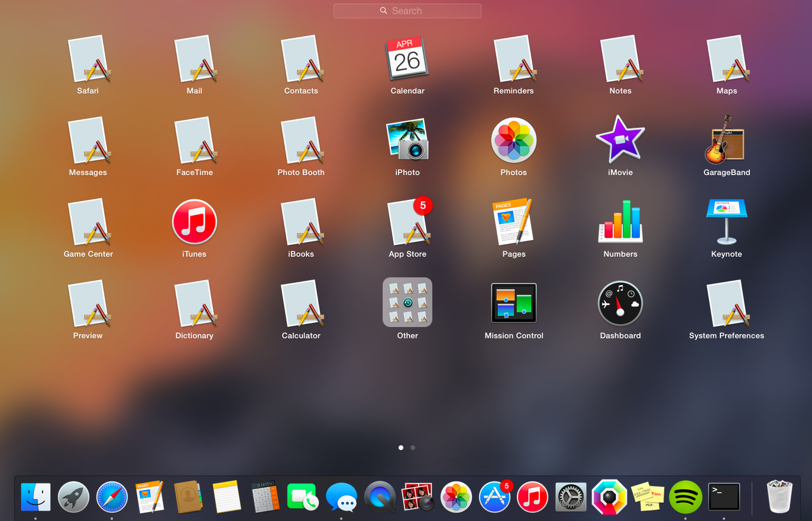Open Photo Booth in the Launchpad grid
Viewport: 812px width, 521px height.
coord(301,141)
